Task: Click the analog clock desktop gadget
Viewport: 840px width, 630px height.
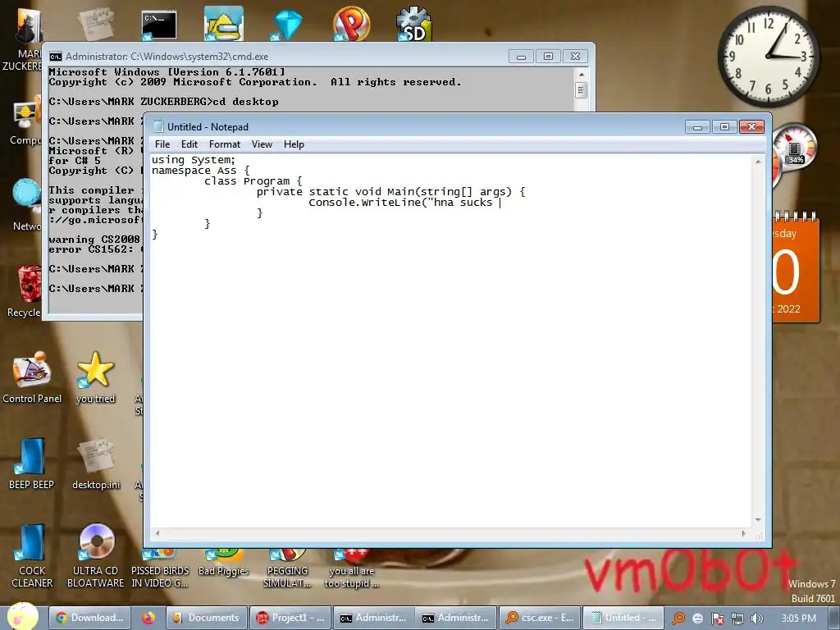Action: pos(768,57)
